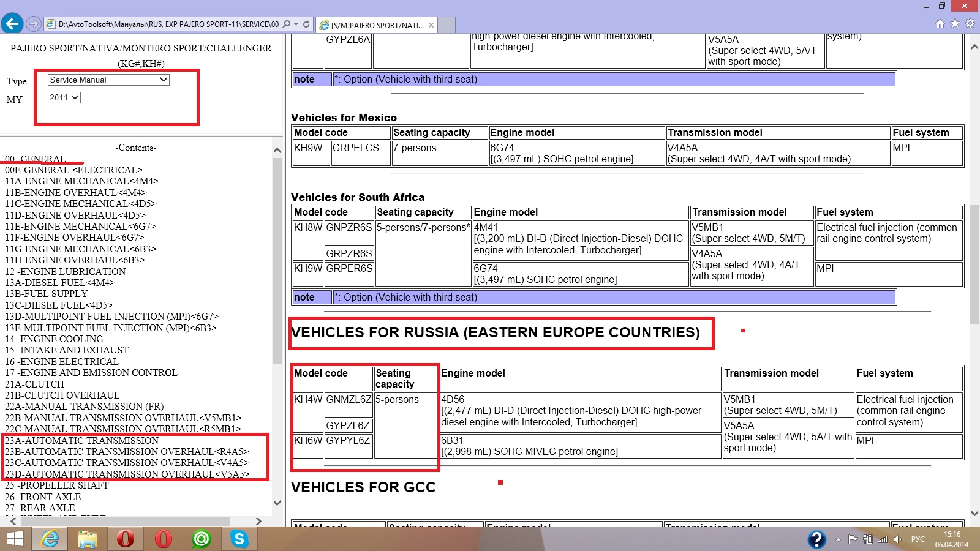The width and height of the screenshot is (980, 551).
Task: Launch Skype from the taskbar
Action: click(x=239, y=539)
